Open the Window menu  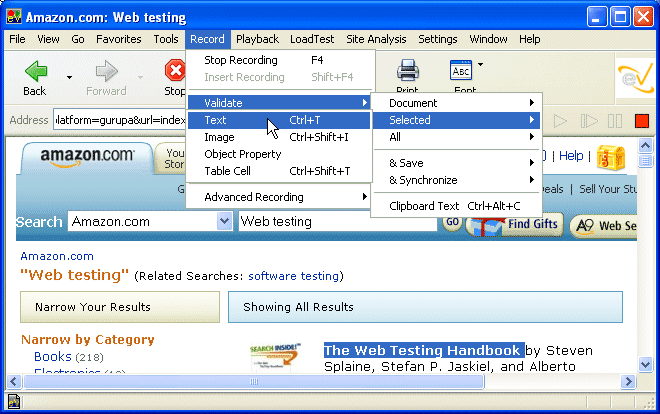pyautogui.click(x=488, y=39)
